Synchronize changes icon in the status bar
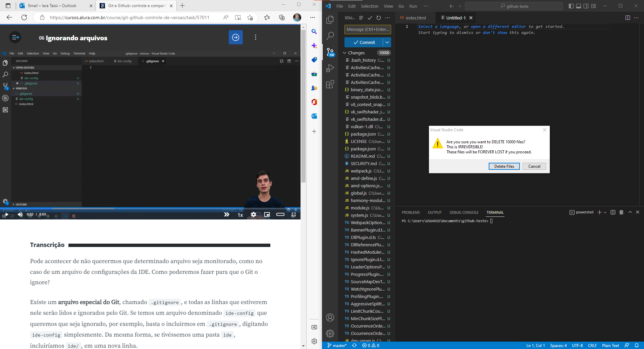Image resolution: width=644 pixels, height=349 pixels. coord(354,345)
